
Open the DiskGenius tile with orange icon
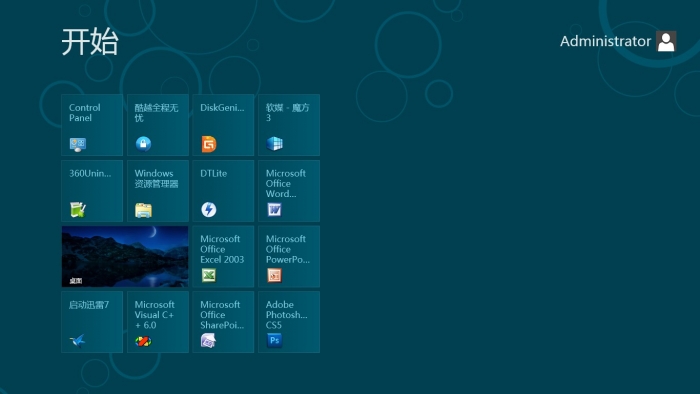223,125
